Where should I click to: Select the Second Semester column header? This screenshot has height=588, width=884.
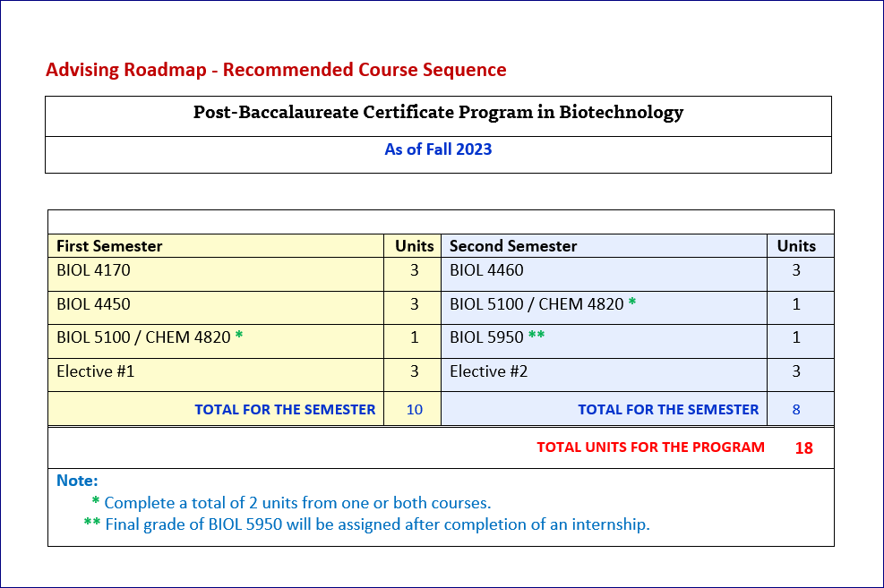513,246
